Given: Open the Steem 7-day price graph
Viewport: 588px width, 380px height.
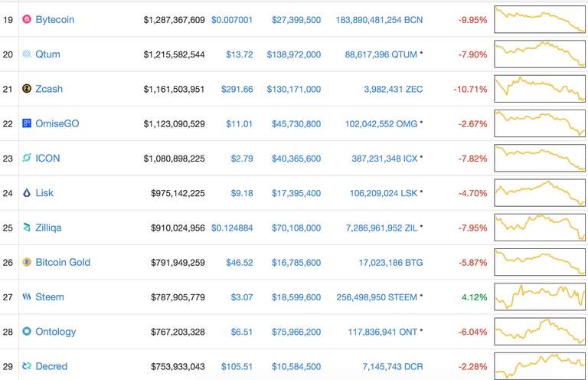Looking at the screenshot, I should 540,296.
